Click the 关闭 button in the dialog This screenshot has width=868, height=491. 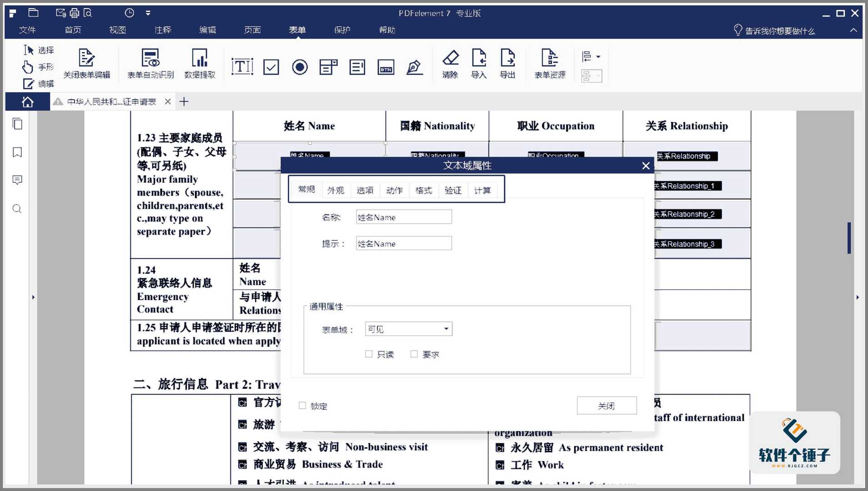607,405
